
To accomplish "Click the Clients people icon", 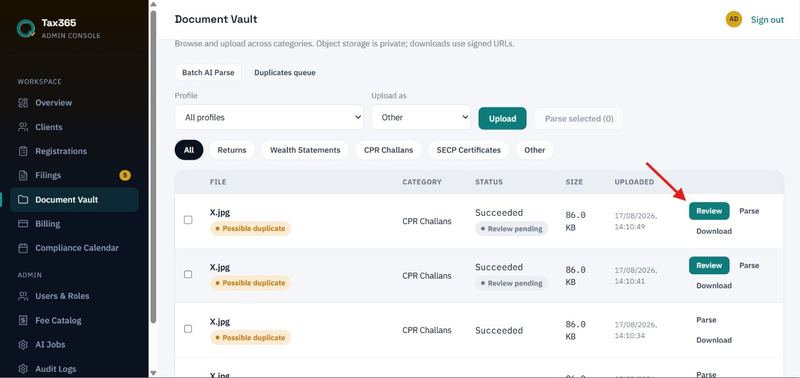I will (x=23, y=127).
